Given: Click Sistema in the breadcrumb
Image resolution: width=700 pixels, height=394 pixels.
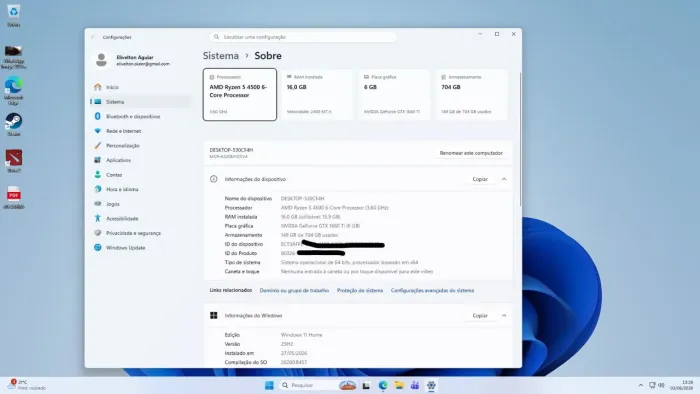Looking at the screenshot, I should coord(221,56).
